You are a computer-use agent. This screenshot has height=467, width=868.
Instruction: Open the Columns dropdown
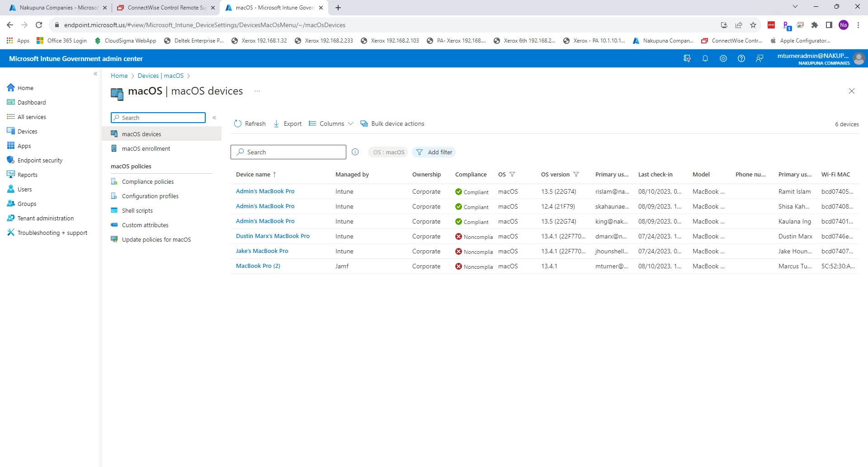[x=331, y=124]
